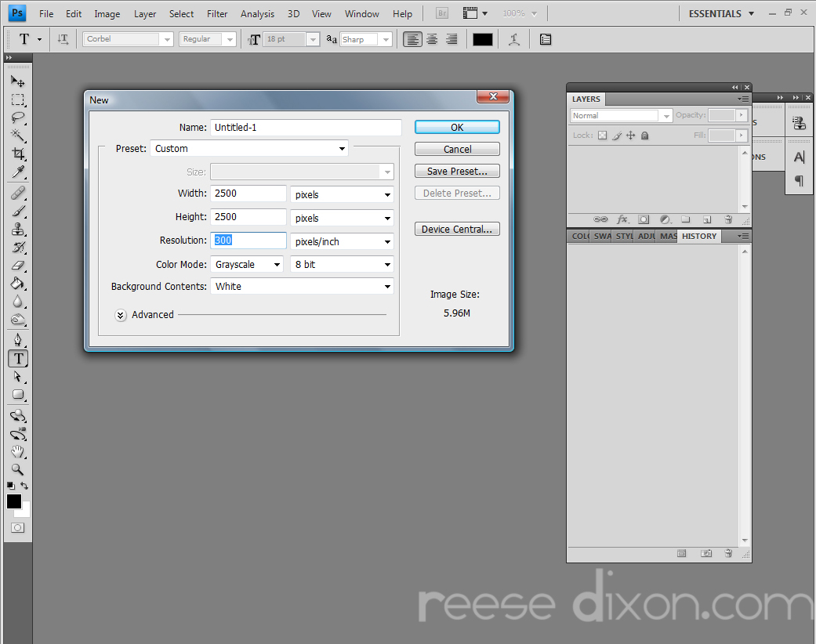The width and height of the screenshot is (816, 644).
Task: Toggle lock transparent pixels in Layers
Action: [x=602, y=136]
